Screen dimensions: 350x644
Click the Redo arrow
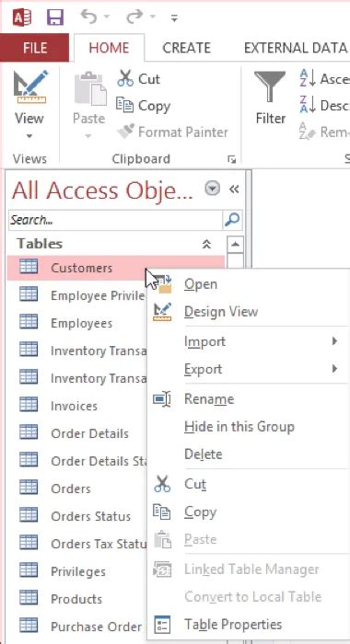(134, 17)
